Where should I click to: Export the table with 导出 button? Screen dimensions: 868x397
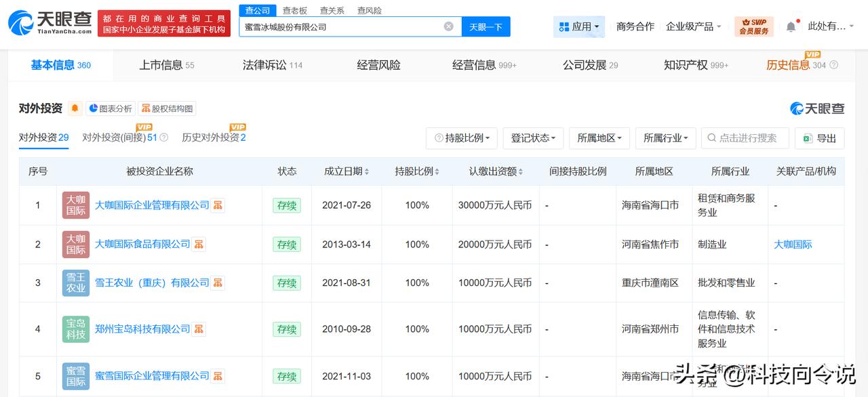[819, 138]
